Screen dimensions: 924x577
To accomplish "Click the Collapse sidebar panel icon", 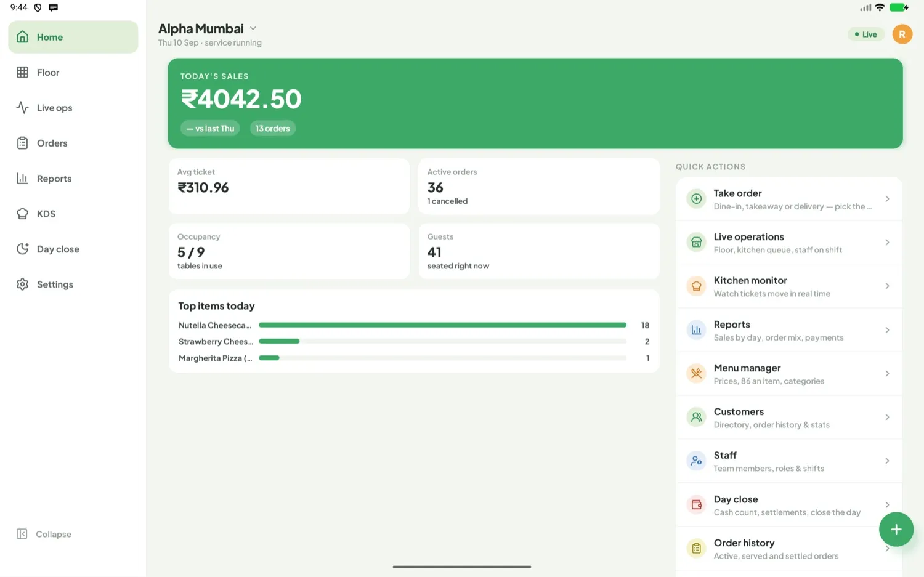I will [22, 534].
